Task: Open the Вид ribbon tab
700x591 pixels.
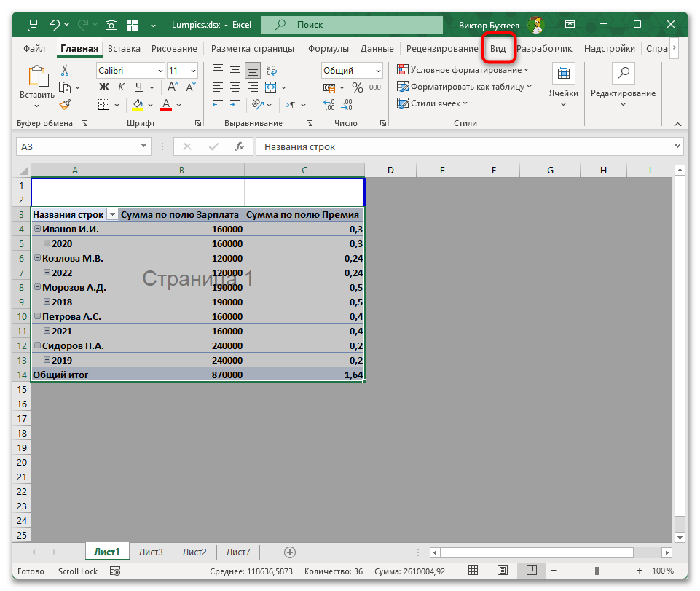Action: (498, 49)
